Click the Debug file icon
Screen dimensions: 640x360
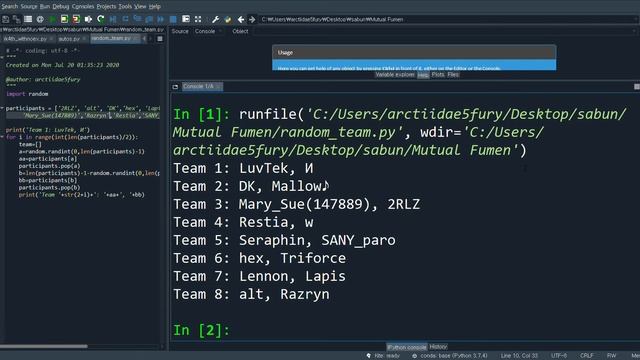(113, 19)
